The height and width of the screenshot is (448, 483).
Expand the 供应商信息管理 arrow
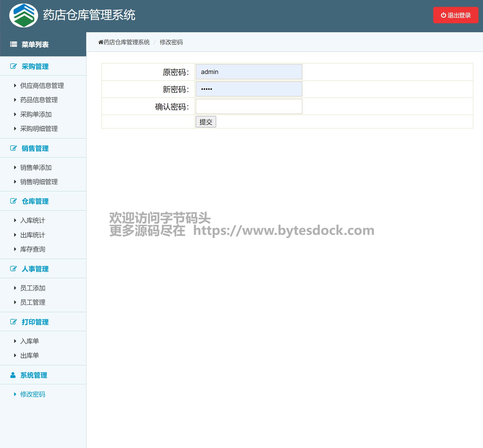15,86
